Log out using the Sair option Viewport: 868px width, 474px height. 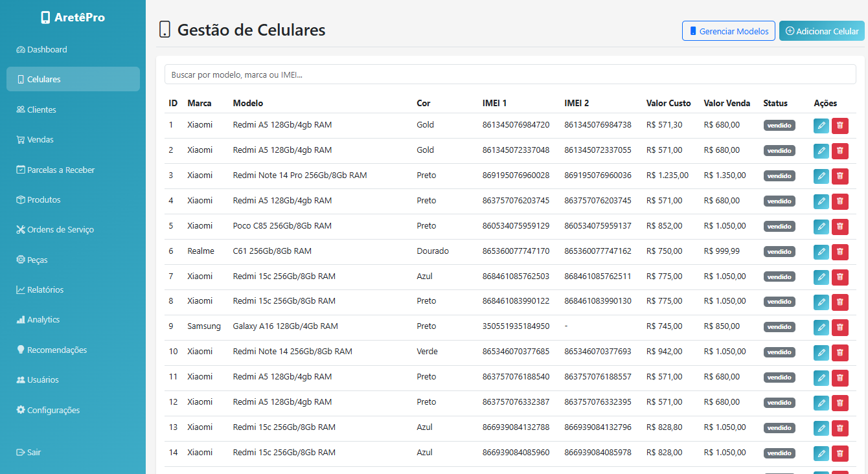point(29,452)
